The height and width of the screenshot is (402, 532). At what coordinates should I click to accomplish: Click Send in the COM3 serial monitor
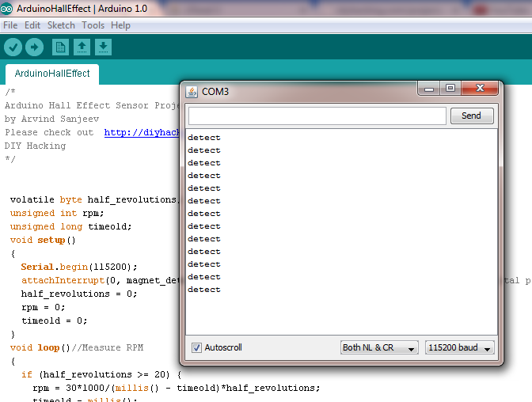[x=472, y=116]
